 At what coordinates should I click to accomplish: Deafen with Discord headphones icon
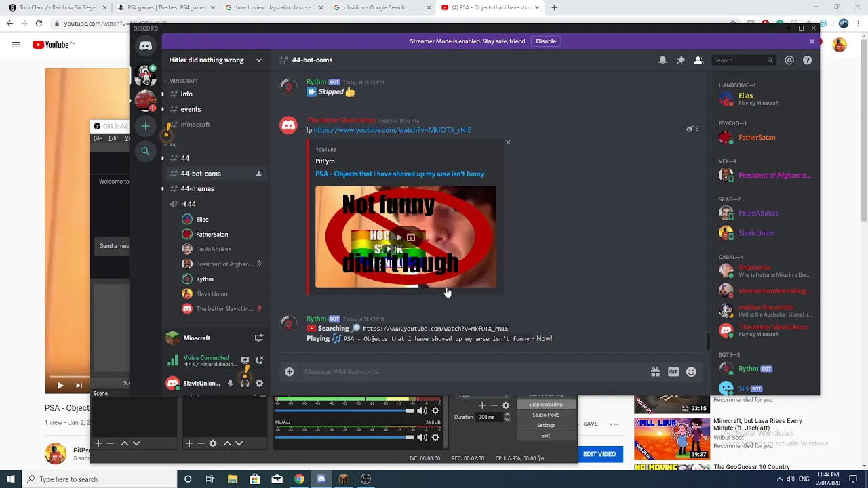point(245,383)
